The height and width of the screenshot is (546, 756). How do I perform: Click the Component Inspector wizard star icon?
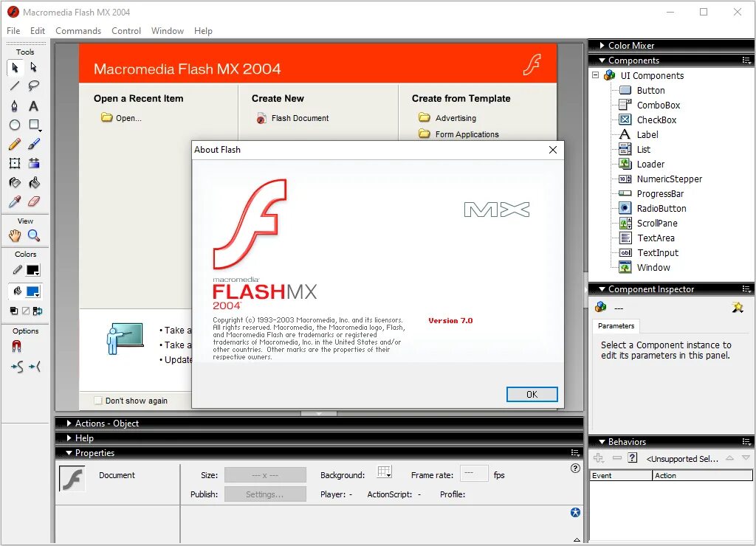pyautogui.click(x=738, y=307)
